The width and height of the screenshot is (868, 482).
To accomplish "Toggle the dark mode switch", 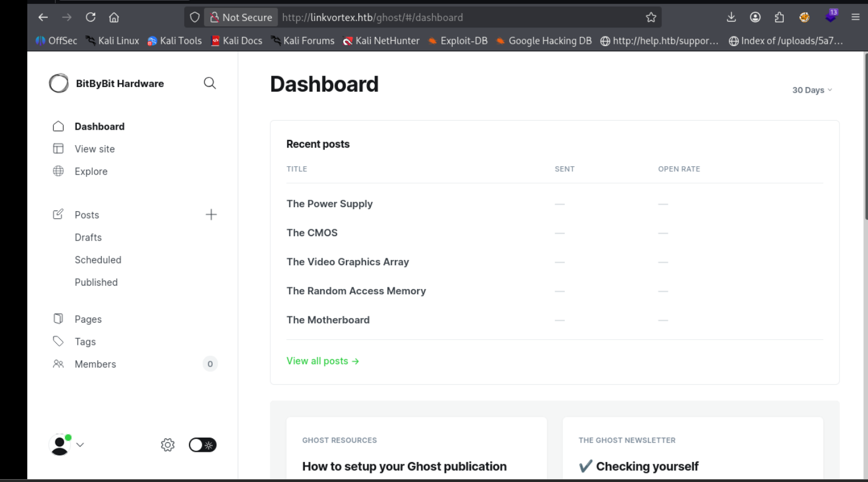I will point(202,445).
